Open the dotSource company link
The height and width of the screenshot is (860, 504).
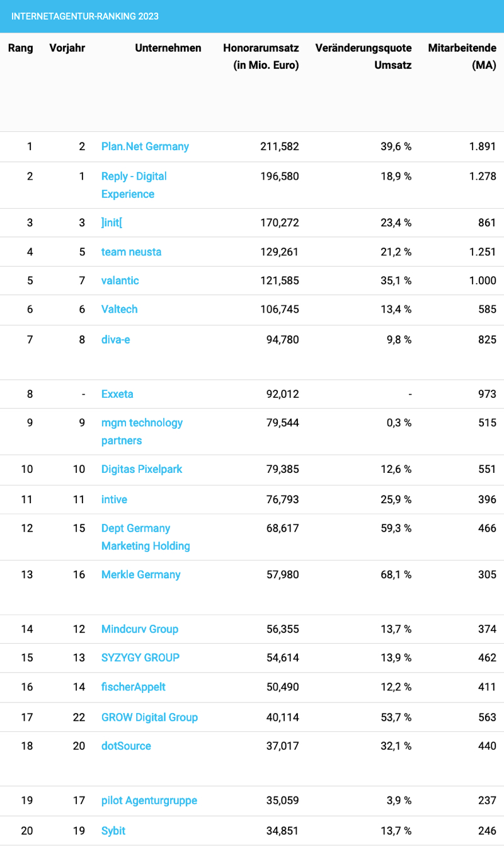tap(126, 746)
